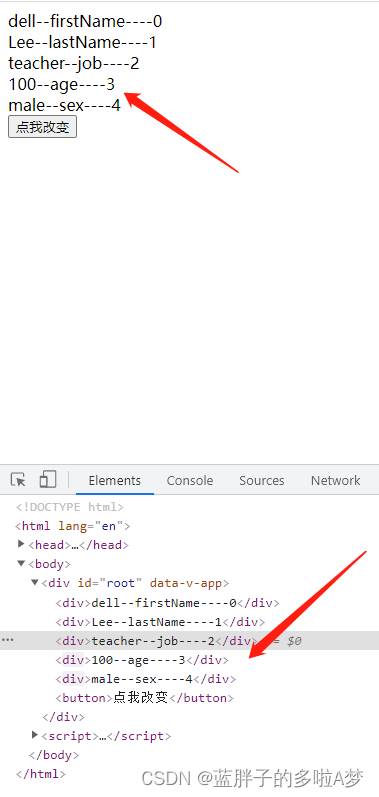Click page text 100--age----3
This screenshot has width=379, height=797.
pyautogui.click(x=61, y=84)
